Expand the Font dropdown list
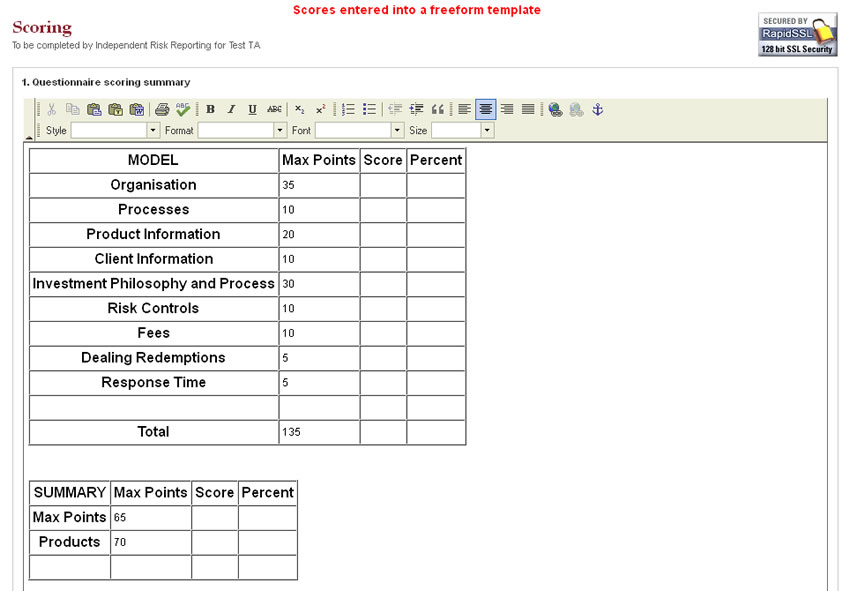850x591 pixels. pyautogui.click(x=397, y=131)
